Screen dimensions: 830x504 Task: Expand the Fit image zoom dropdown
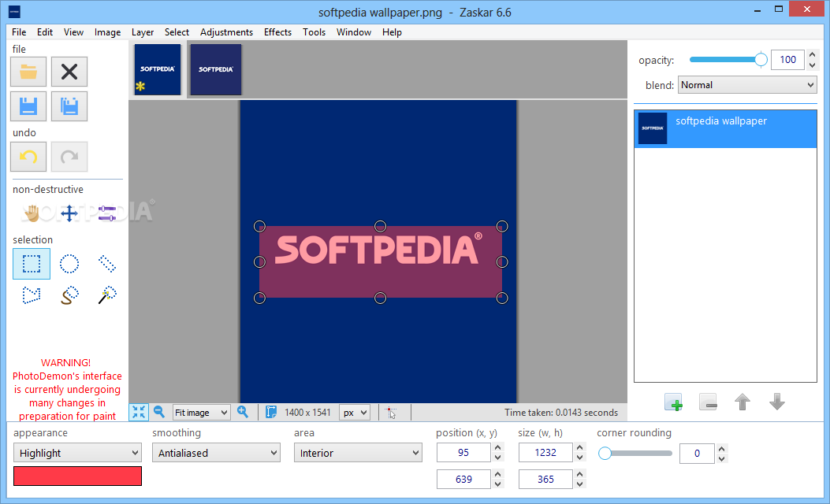pos(201,413)
